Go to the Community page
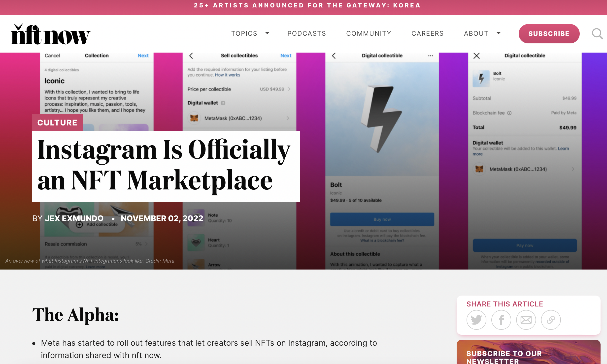The width and height of the screenshot is (607, 364). click(x=369, y=33)
